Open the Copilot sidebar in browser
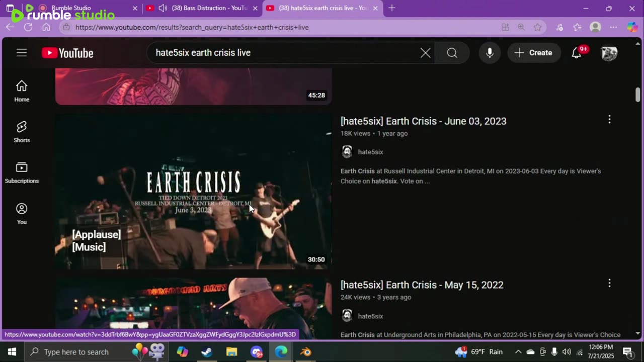Image resolution: width=644 pixels, height=362 pixels. pos(632,27)
